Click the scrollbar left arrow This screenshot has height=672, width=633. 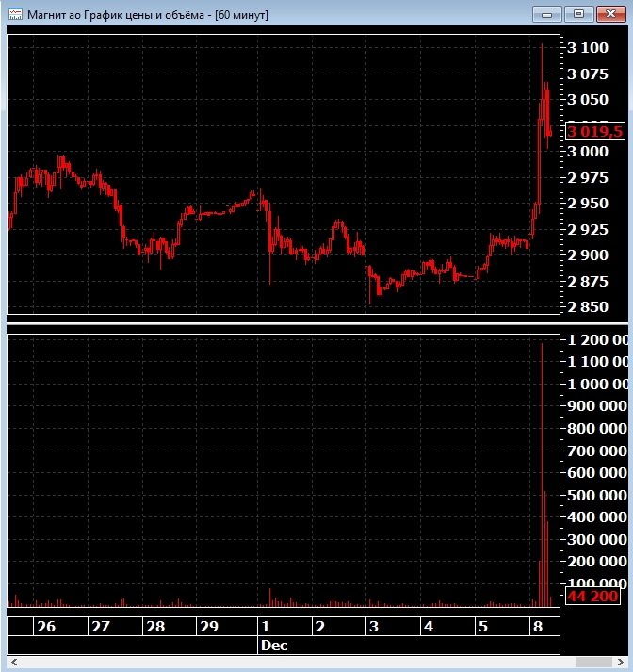[13, 664]
